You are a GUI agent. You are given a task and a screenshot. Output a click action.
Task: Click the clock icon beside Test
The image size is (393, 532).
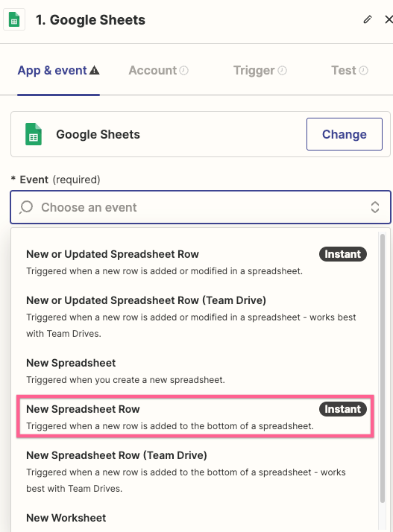(363, 70)
